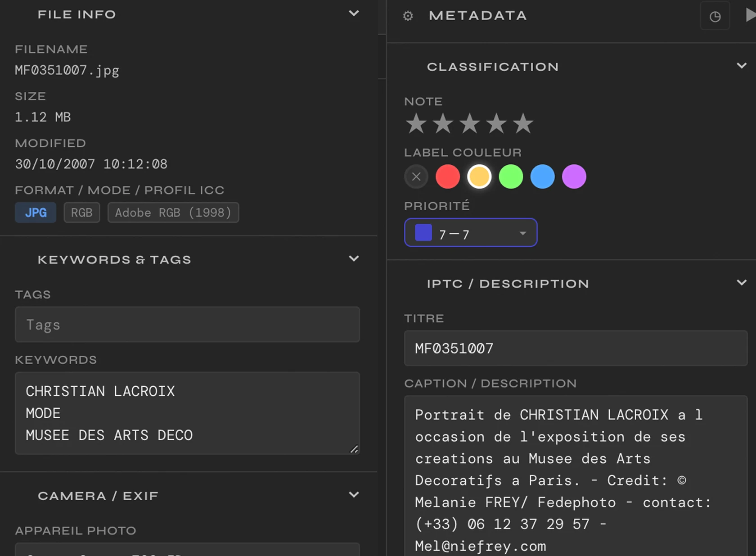Click the MUSEE DES ARTS DECO keyword
This screenshot has height=556, width=756.
(x=109, y=435)
